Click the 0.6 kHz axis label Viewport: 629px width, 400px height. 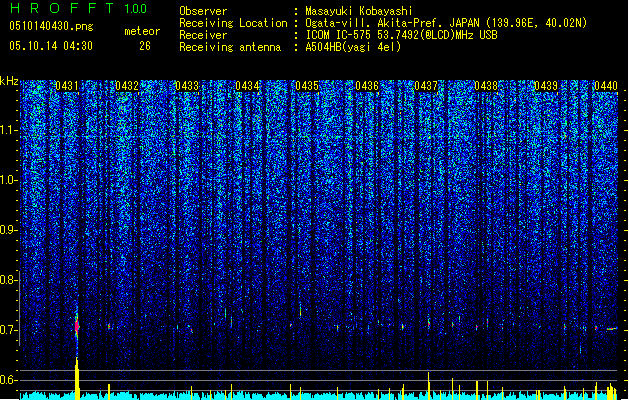(x=8, y=380)
